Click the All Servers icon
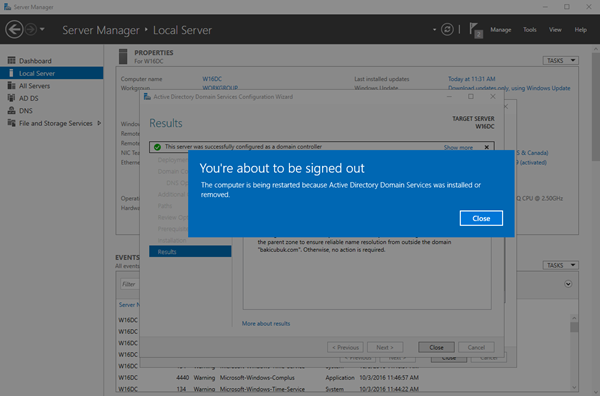The image size is (600, 396). (x=11, y=85)
